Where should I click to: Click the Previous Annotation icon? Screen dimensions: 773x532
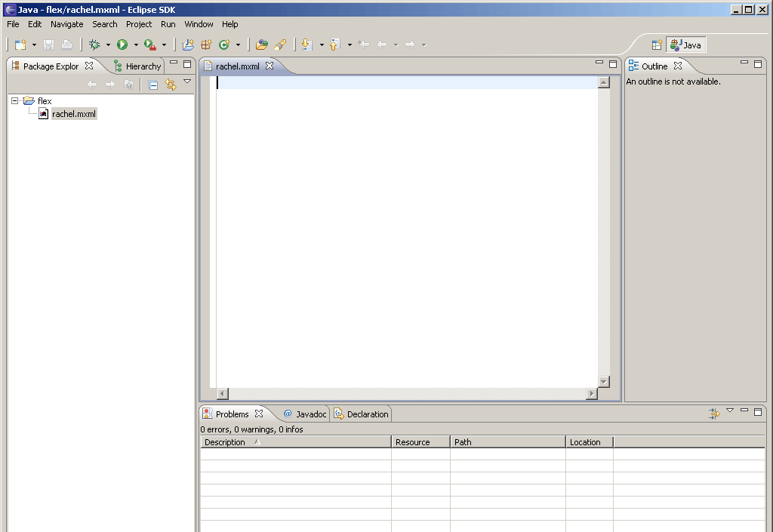coord(334,45)
